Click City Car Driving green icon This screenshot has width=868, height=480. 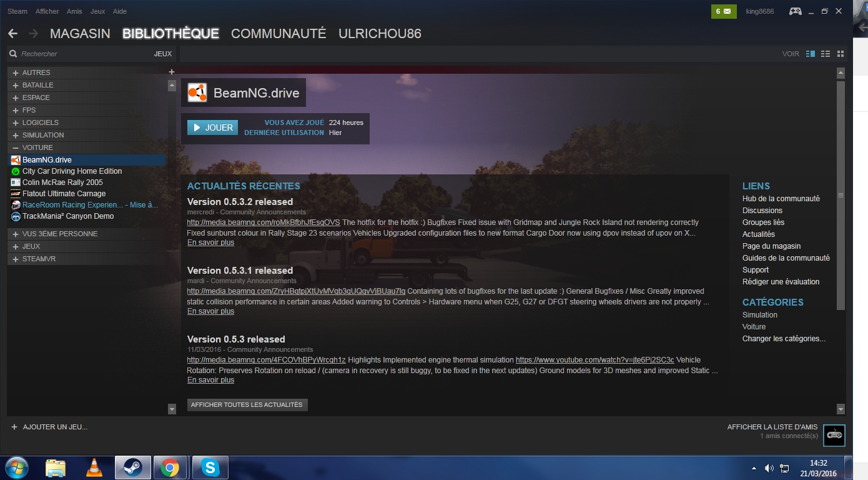pyautogui.click(x=16, y=171)
